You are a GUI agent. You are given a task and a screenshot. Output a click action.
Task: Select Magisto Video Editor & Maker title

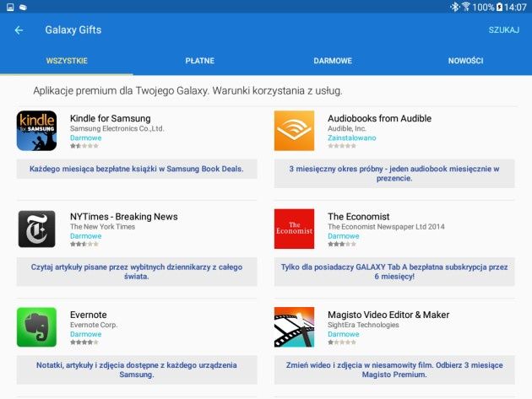click(388, 315)
